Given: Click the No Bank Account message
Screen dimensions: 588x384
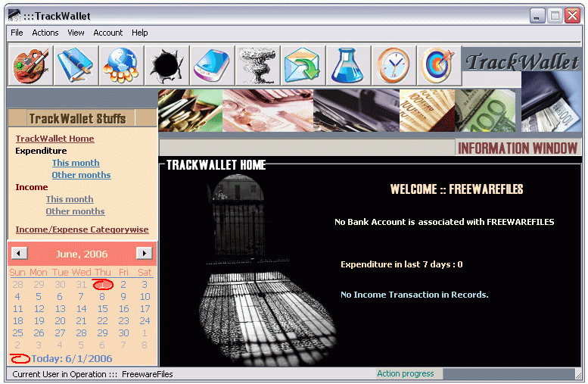Looking at the screenshot, I should pyautogui.click(x=444, y=222).
